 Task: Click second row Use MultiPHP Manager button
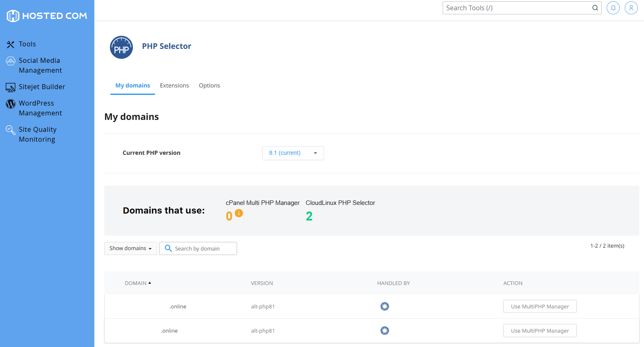point(540,331)
